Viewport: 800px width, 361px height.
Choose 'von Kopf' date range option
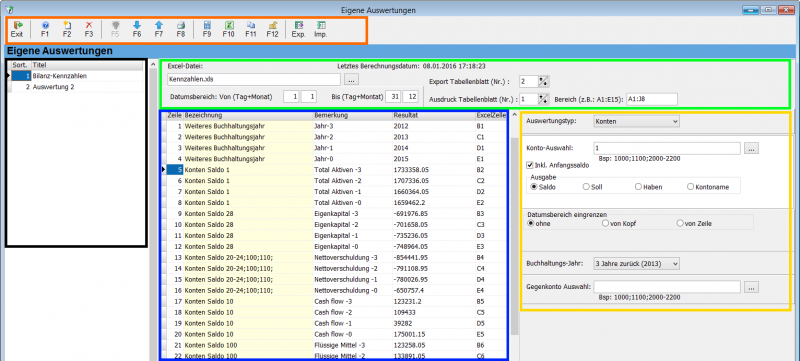tap(605, 223)
